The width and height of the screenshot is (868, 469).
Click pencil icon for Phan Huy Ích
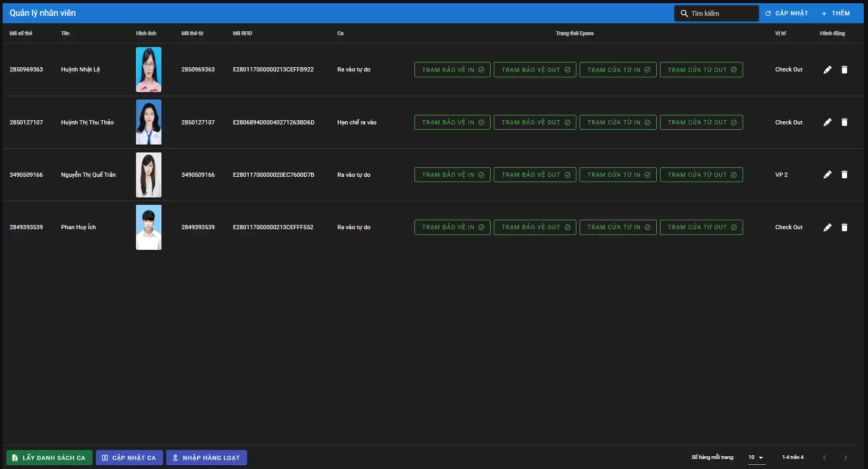pos(827,228)
